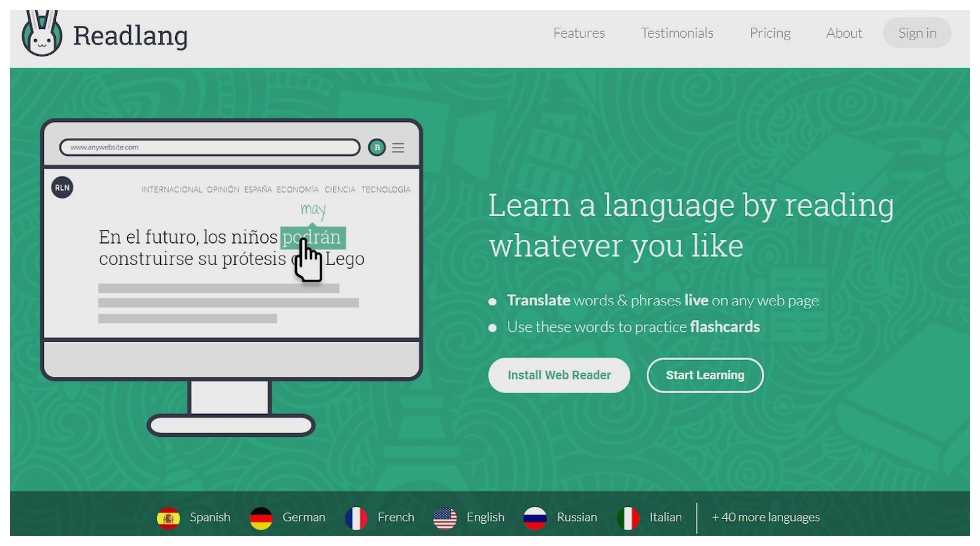Viewport: 980px width, 546px height.
Task: Click the Readlang rabbit logo icon
Action: (41, 34)
